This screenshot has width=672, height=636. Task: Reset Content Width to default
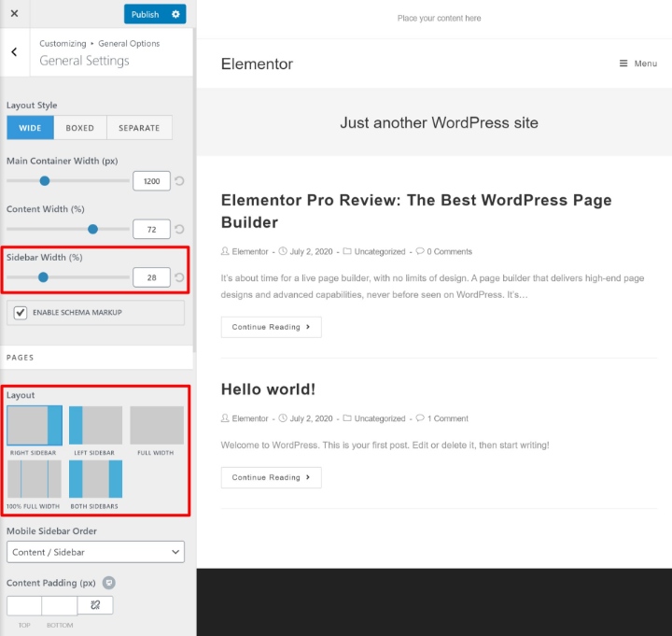coord(179,229)
